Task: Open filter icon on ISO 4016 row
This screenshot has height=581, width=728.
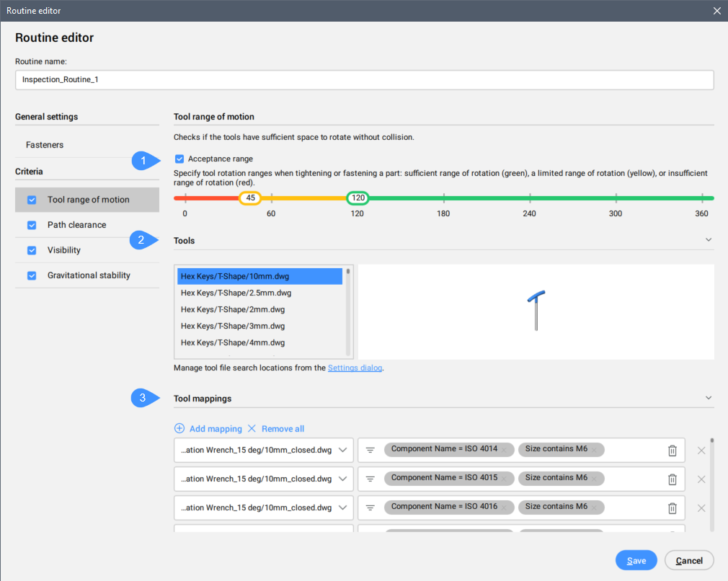Action: click(x=370, y=507)
